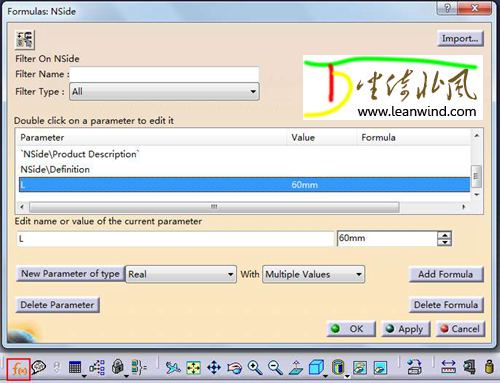Select the NSide\Product Description row
Screen dimensions: 500x383
tap(244, 154)
